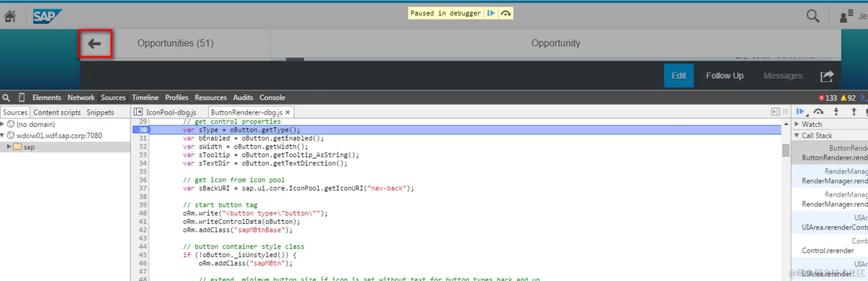868x281 pixels.
Task: Switch to the Elements panel
Action: (47, 98)
